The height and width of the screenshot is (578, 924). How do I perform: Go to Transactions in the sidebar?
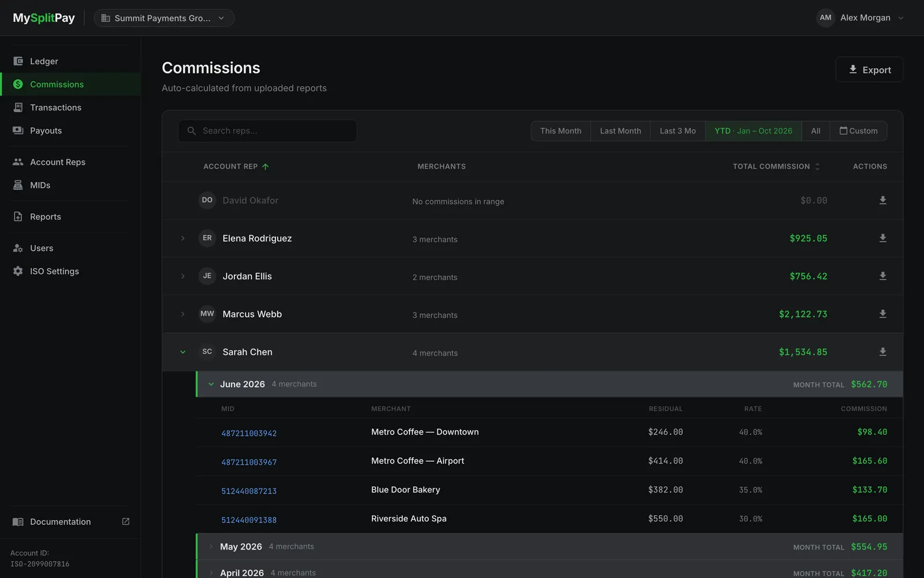pyautogui.click(x=70, y=108)
